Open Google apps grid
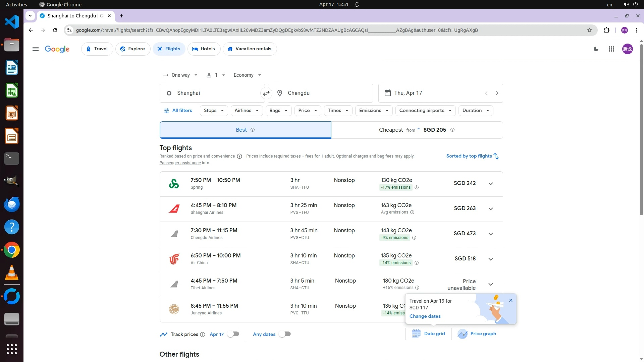Image resolution: width=644 pixels, height=362 pixels. [611, 49]
